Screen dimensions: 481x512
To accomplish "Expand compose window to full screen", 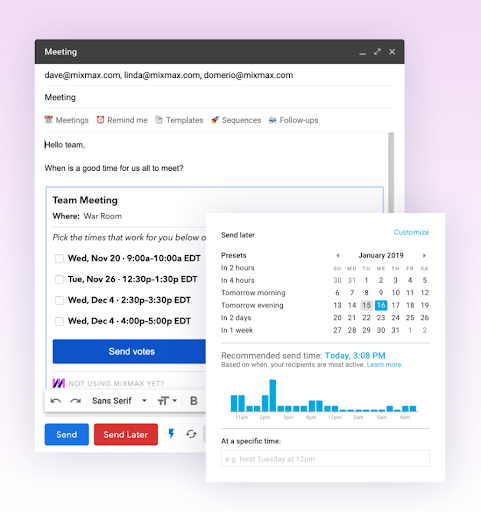I will tap(377, 52).
